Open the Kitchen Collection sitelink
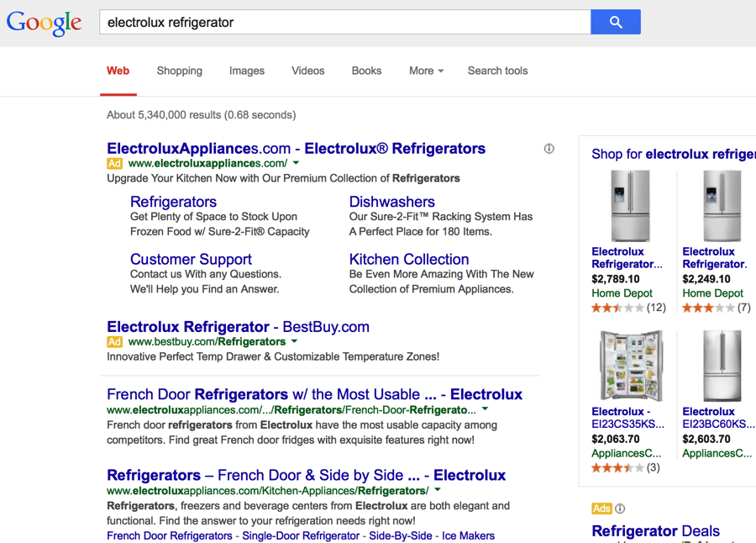 409,259
